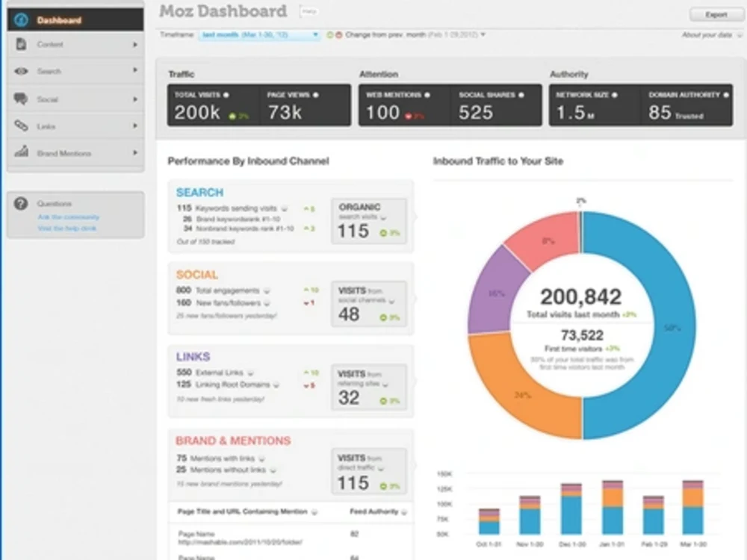This screenshot has width=747, height=560.
Task: Click info dot next to Domain Authority
Action: click(726, 96)
